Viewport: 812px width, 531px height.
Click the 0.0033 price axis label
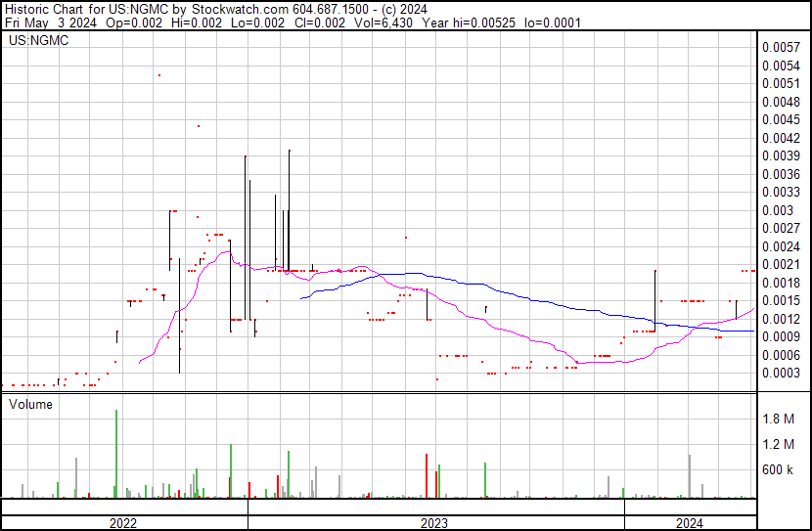tap(781, 192)
